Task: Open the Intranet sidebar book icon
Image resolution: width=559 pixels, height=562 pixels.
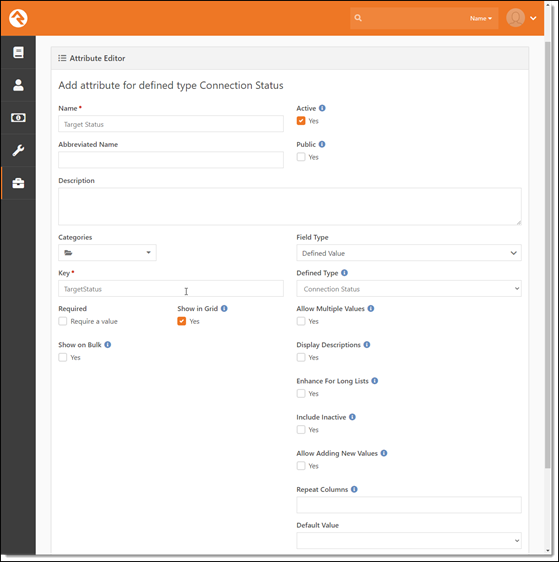Action: pyautogui.click(x=18, y=52)
